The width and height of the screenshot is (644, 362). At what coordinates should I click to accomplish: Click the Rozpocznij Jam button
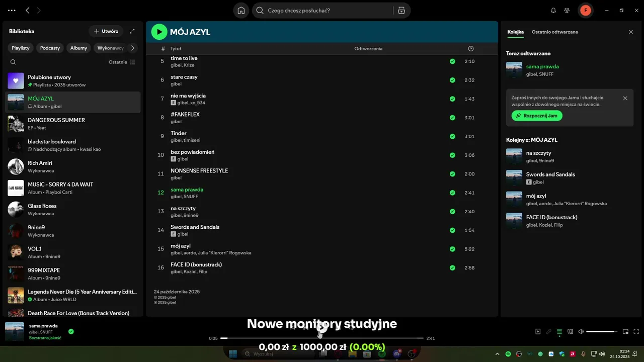[537, 116]
